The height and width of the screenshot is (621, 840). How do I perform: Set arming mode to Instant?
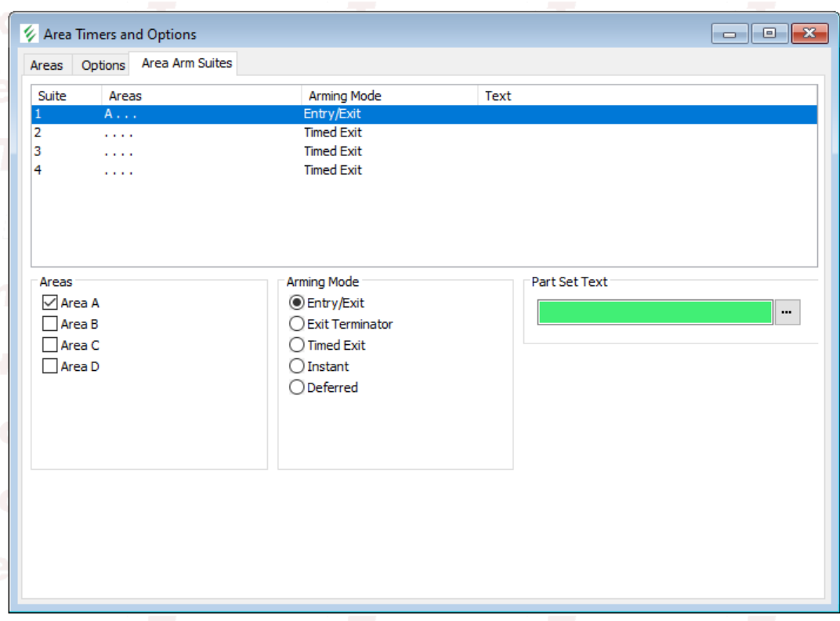tap(297, 366)
